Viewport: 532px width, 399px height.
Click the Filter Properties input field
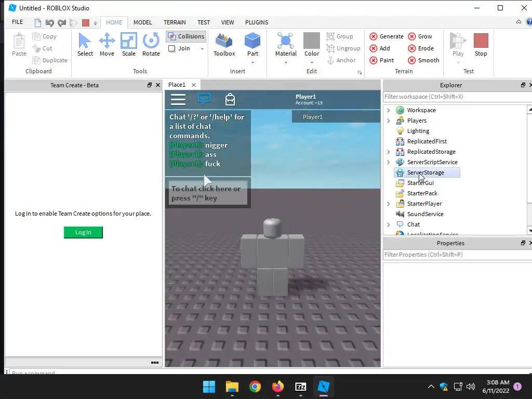[x=457, y=255]
